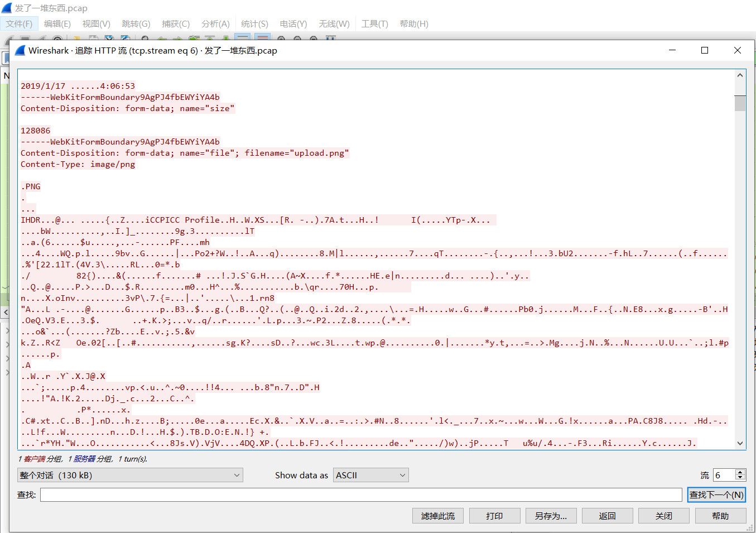The width and height of the screenshot is (756, 533).
Task: Click the '.PNG' header line
Action: point(31,186)
